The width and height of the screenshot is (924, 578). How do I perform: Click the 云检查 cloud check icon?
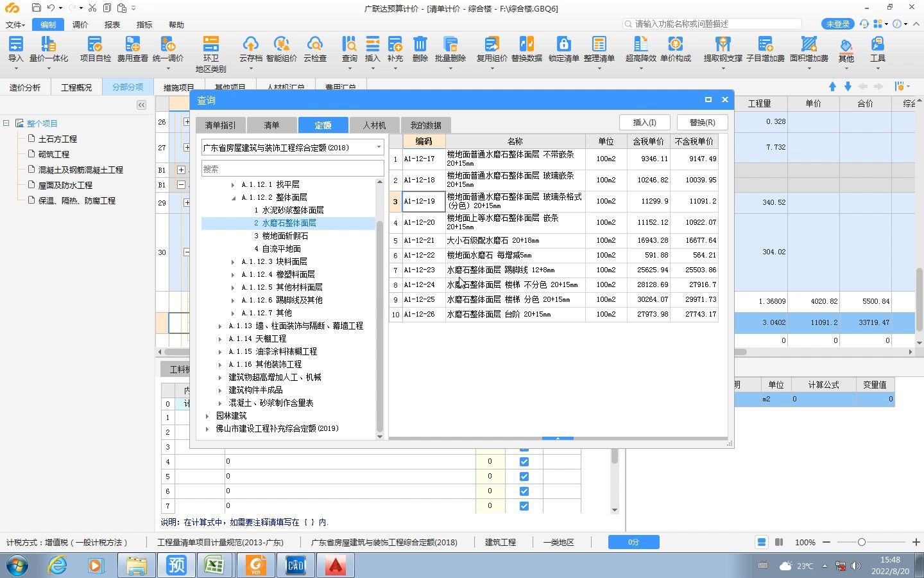click(314, 49)
